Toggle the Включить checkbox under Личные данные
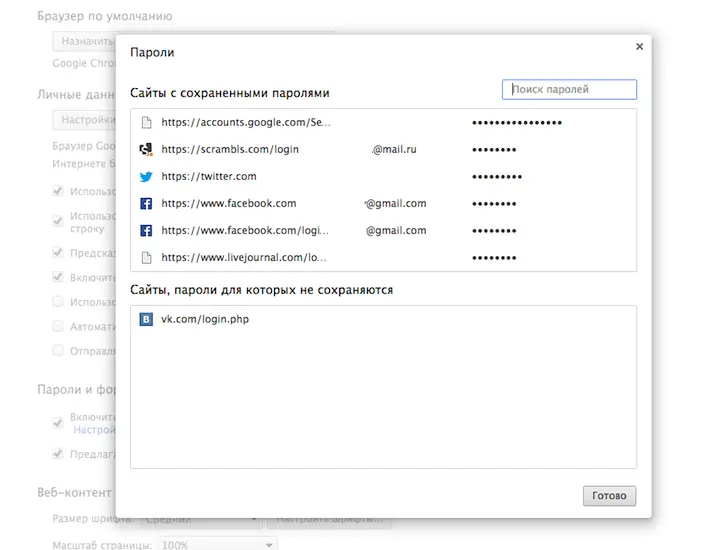 pos(58,277)
